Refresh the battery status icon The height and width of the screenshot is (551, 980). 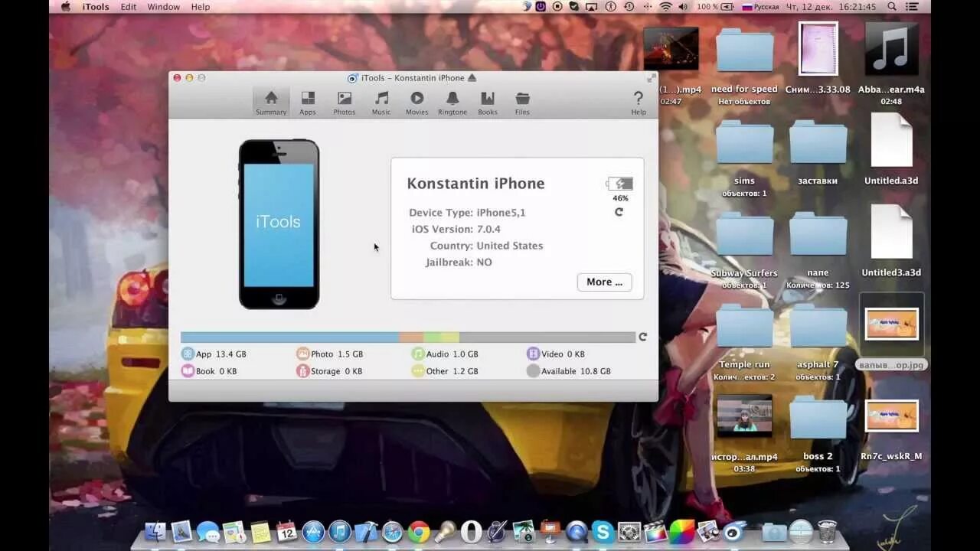619,212
